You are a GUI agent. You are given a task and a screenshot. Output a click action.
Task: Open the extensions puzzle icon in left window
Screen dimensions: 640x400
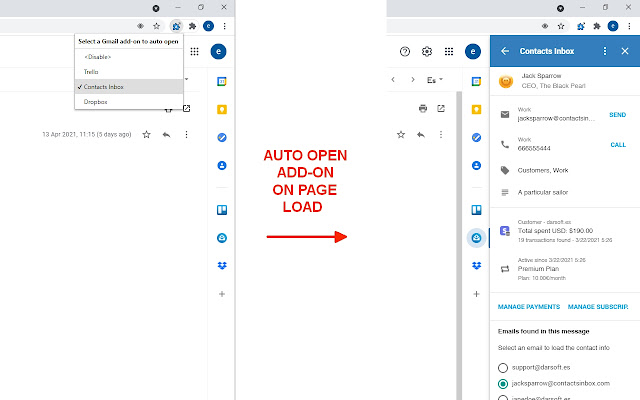[x=192, y=26]
